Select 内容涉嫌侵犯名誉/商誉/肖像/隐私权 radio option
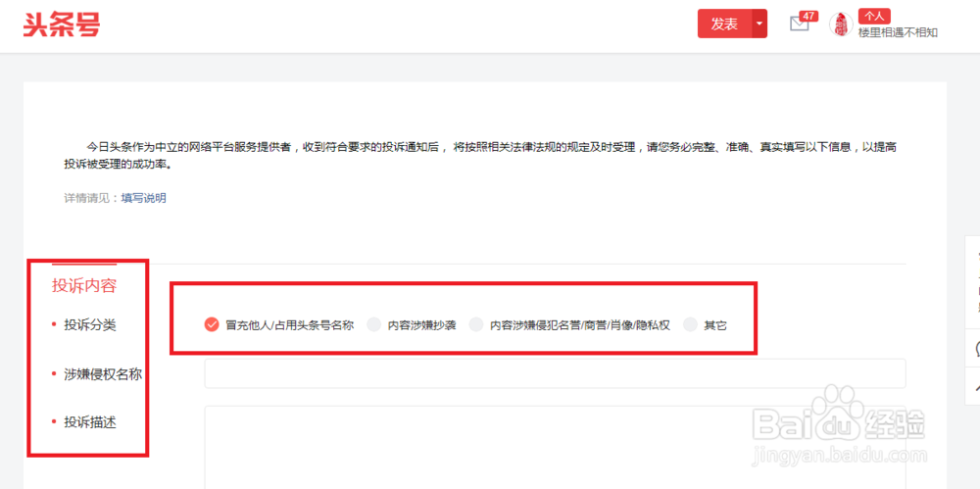Screen dimensions: 980x489 (476, 324)
